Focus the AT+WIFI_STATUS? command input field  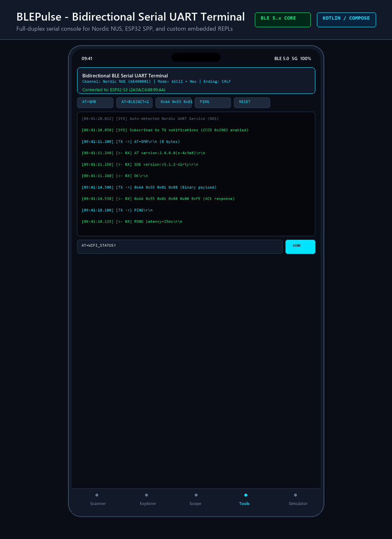[180, 247]
